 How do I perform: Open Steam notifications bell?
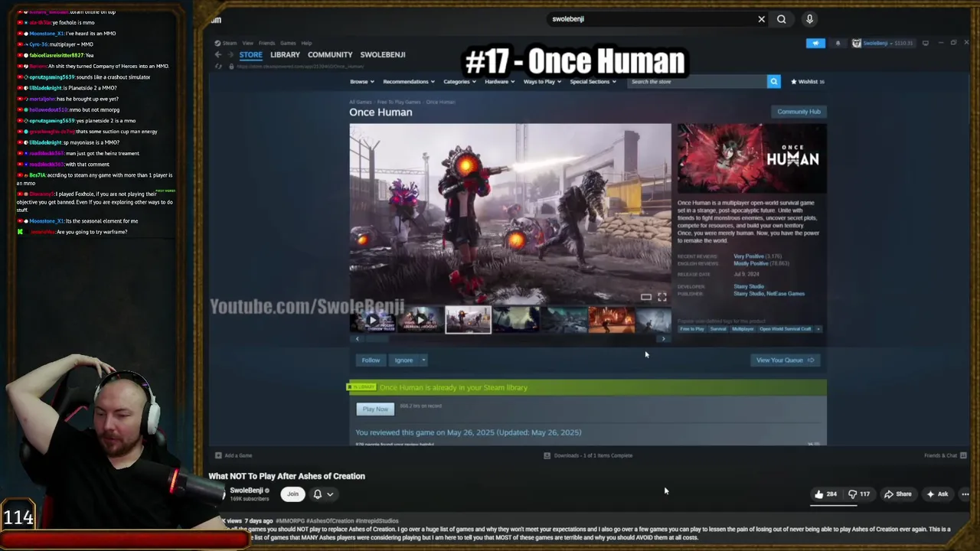click(x=838, y=43)
